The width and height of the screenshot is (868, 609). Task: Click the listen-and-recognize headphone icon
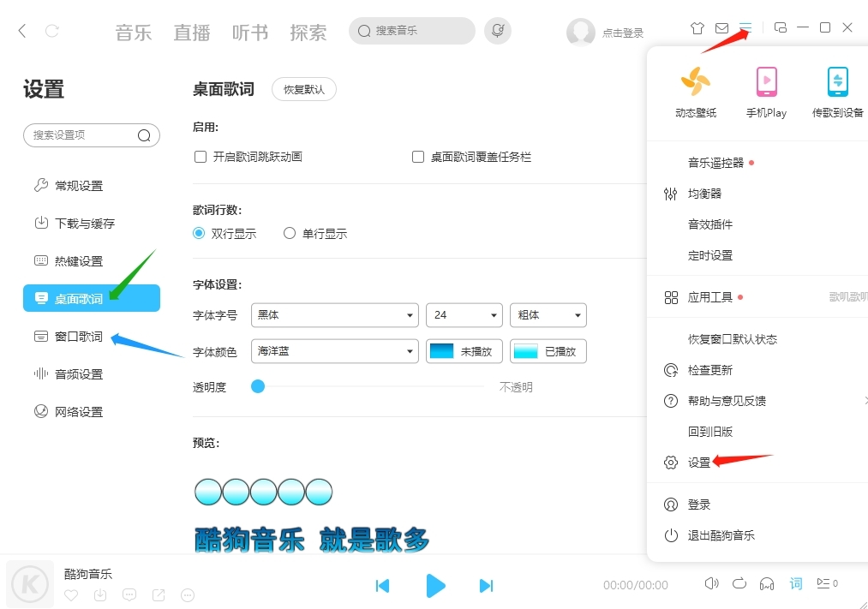tap(767, 583)
